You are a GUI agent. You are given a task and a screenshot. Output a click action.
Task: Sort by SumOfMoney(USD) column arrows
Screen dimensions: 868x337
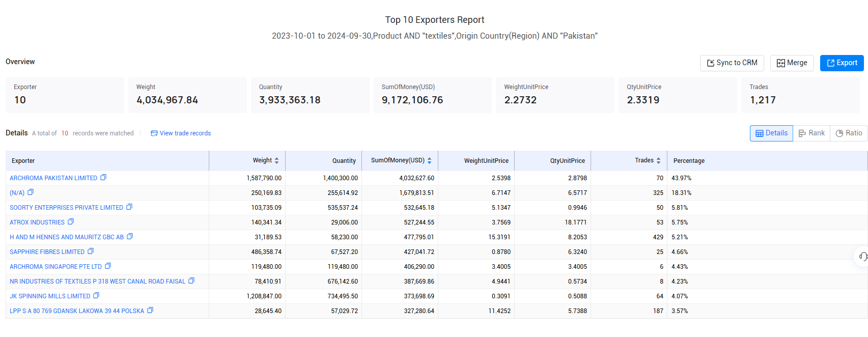coord(429,160)
